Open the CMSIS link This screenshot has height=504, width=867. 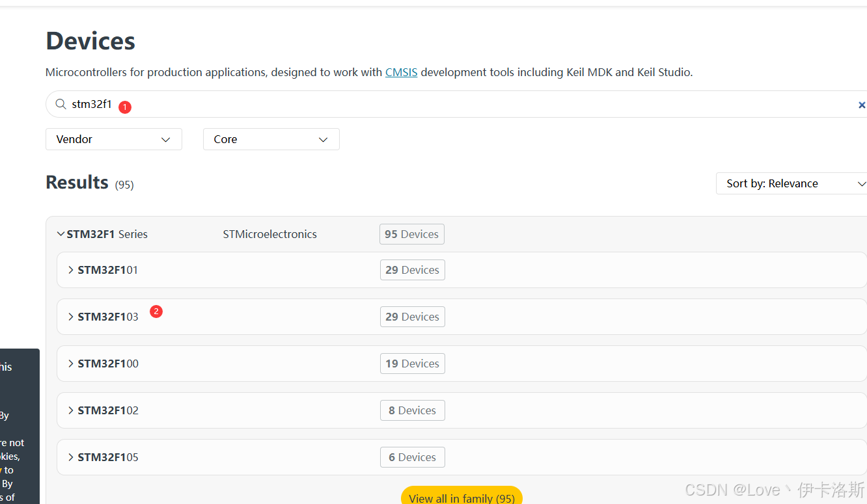(x=402, y=72)
